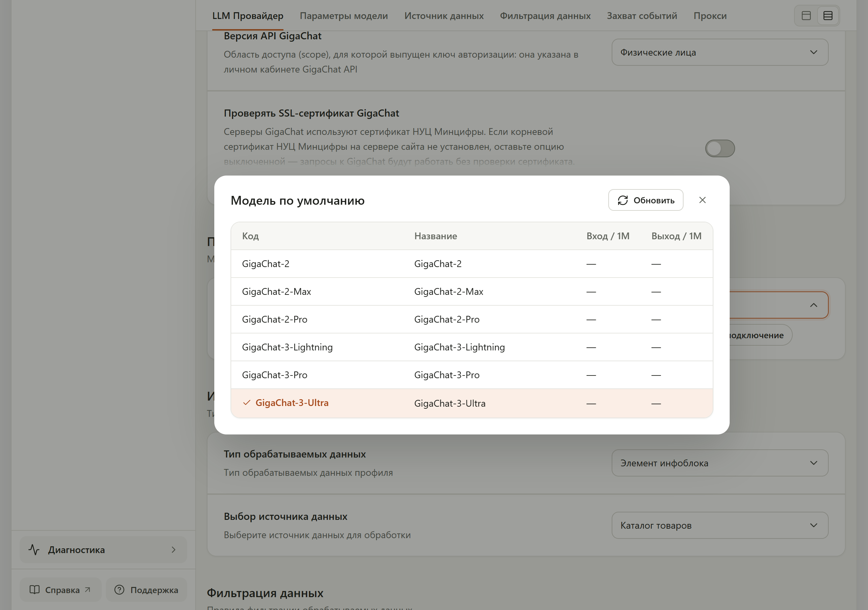This screenshot has height=610, width=868.
Task: Close the Модель по умолчанию dialog
Action: tap(703, 200)
